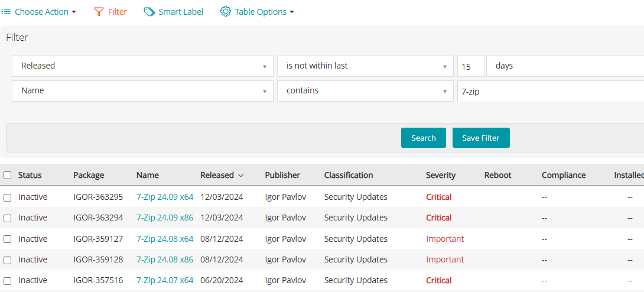644x292 pixels.
Task: Click the Save Filter button
Action: point(481,138)
